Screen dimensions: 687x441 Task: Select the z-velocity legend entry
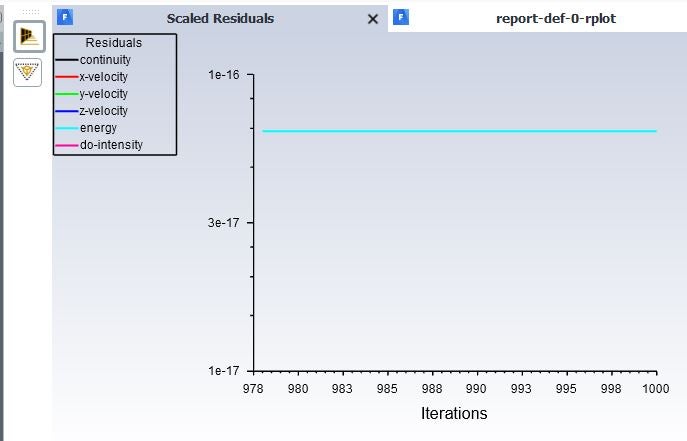point(103,111)
